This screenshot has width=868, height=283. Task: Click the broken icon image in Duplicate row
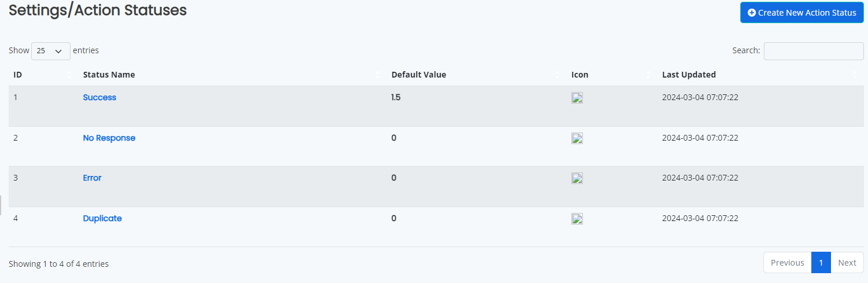pyautogui.click(x=577, y=219)
